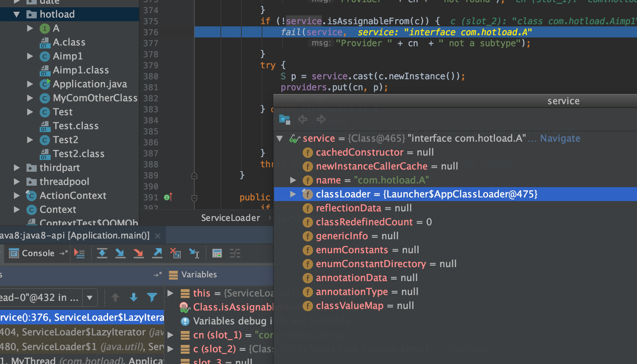Toggle the frames filter funnel icon
Viewport: 637px width, 364px height.
pyautogui.click(x=152, y=298)
